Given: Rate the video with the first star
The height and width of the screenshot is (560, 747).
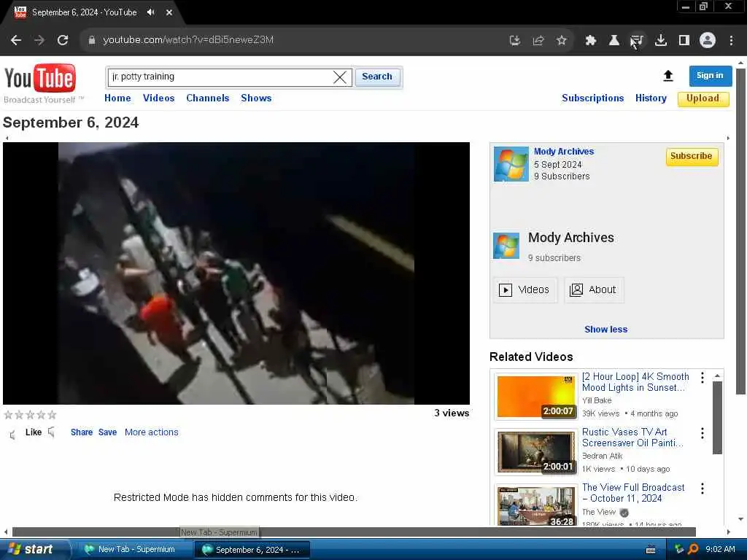Looking at the screenshot, I should tap(8, 415).
